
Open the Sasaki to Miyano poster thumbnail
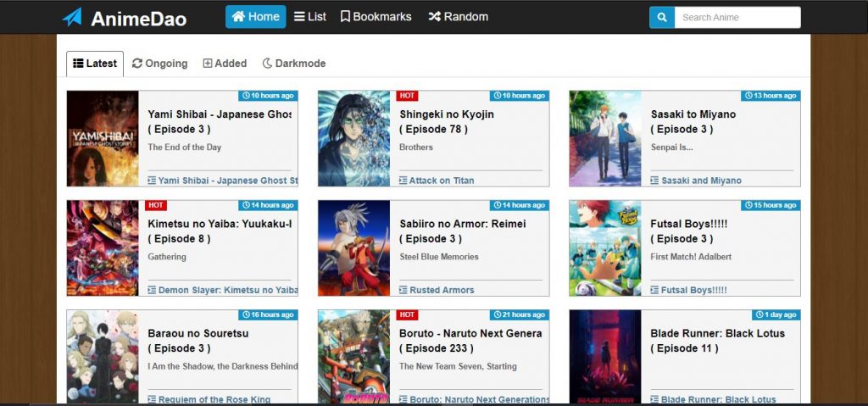[x=605, y=138]
